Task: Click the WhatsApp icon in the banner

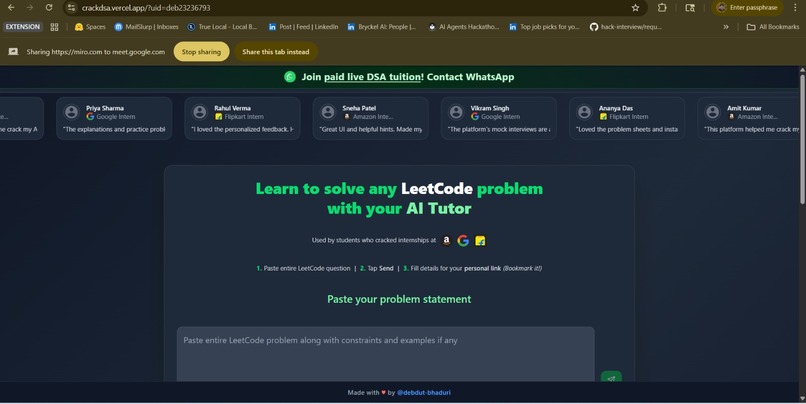Action: (x=290, y=77)
